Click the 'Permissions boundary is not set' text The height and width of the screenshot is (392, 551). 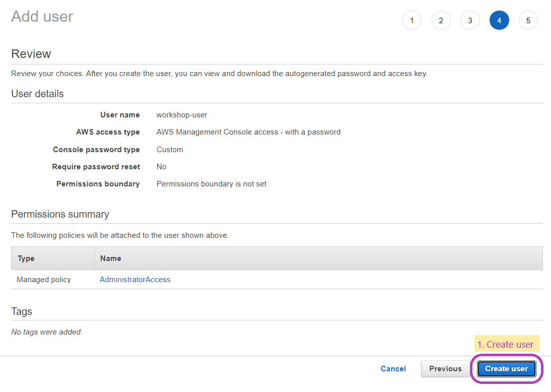pyautogui.click(x=211, y=183)
